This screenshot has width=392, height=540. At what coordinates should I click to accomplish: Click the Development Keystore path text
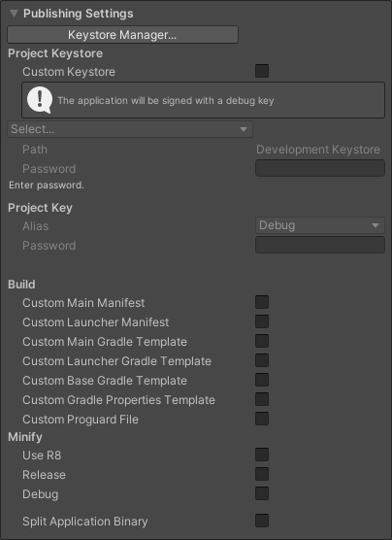click(x=318, y=150)
